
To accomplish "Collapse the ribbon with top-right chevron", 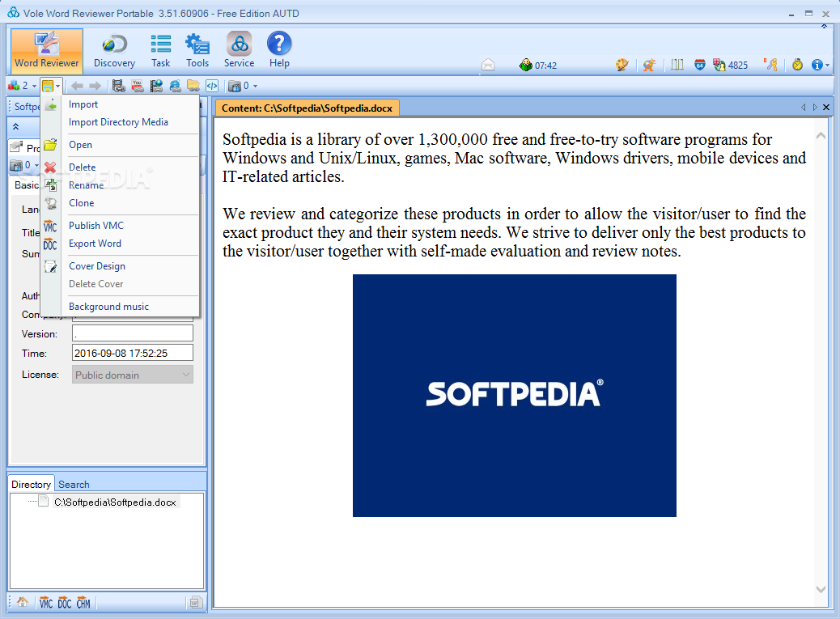I will [x=824, y=26].
